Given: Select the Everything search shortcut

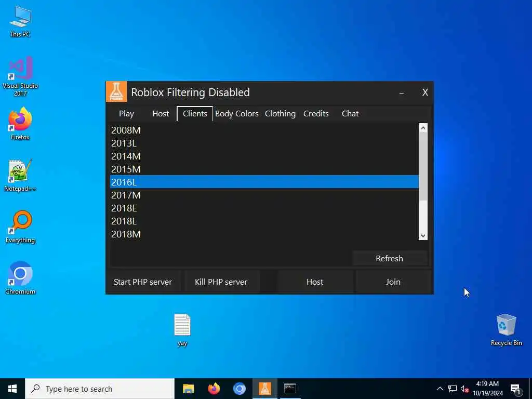Looking at the screenshot, I should click(x=20, y=227).
